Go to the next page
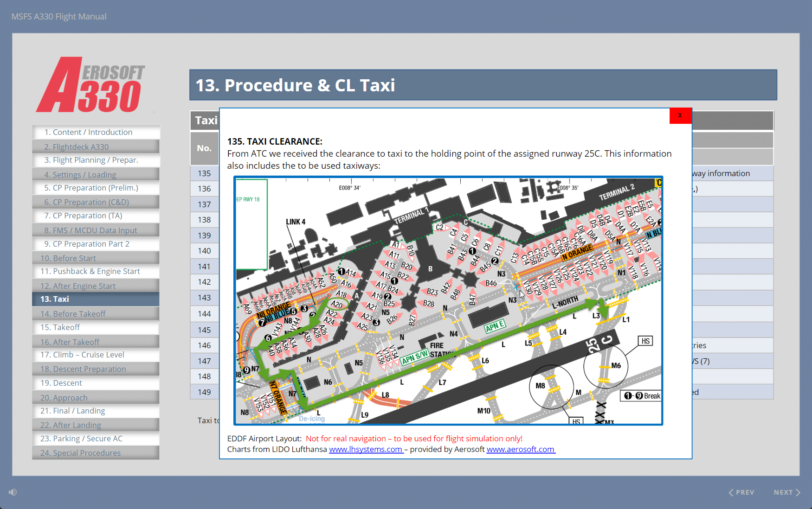Viewport: 812px width, 509px height. (x=787, y=492)
